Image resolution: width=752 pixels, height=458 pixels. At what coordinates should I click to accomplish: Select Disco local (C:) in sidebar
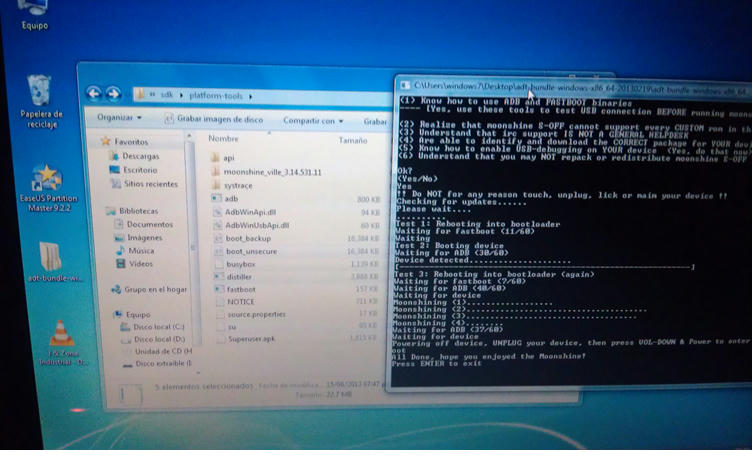pos(159,326)
